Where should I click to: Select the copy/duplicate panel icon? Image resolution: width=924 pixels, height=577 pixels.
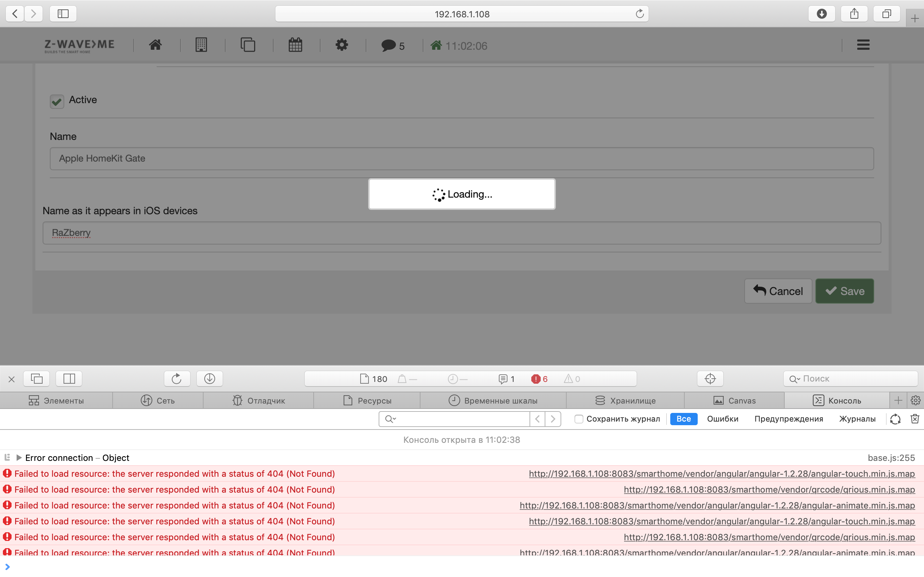248,45
